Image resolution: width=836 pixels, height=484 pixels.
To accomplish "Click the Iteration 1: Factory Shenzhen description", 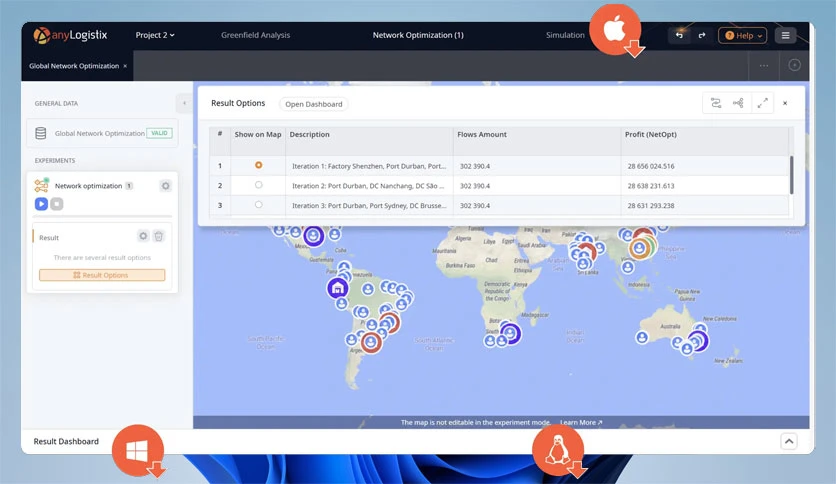I will (x=369, y=166).
